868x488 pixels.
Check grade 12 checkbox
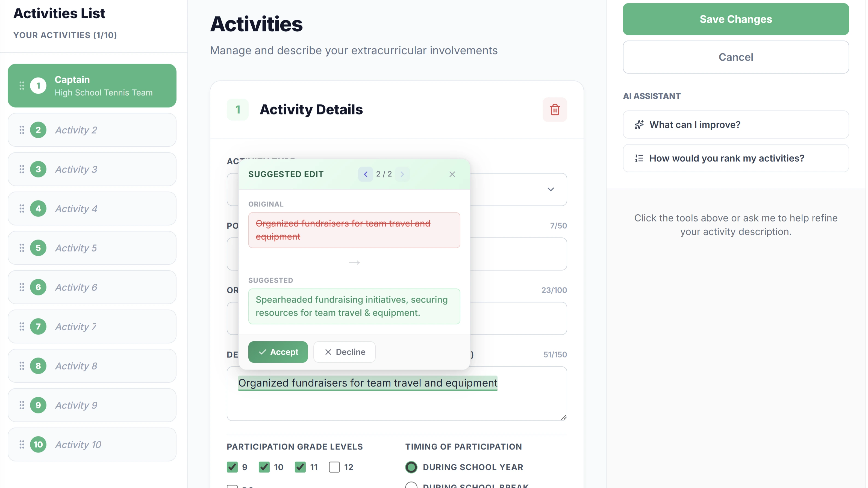[334, 467]
